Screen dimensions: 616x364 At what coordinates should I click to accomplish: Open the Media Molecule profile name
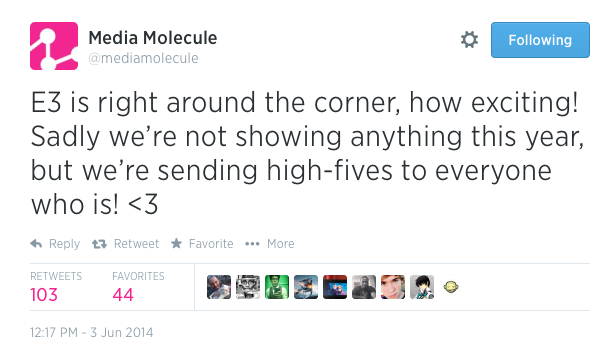tap(153, 38)
